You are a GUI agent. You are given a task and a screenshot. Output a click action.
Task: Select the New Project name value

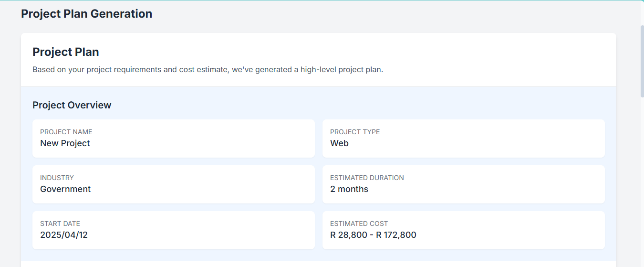[65, 143]
